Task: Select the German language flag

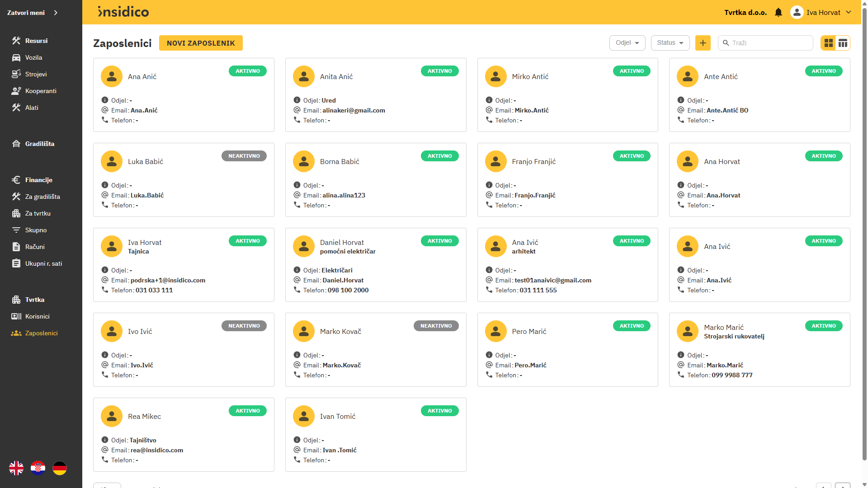Action: click(60, 468)
